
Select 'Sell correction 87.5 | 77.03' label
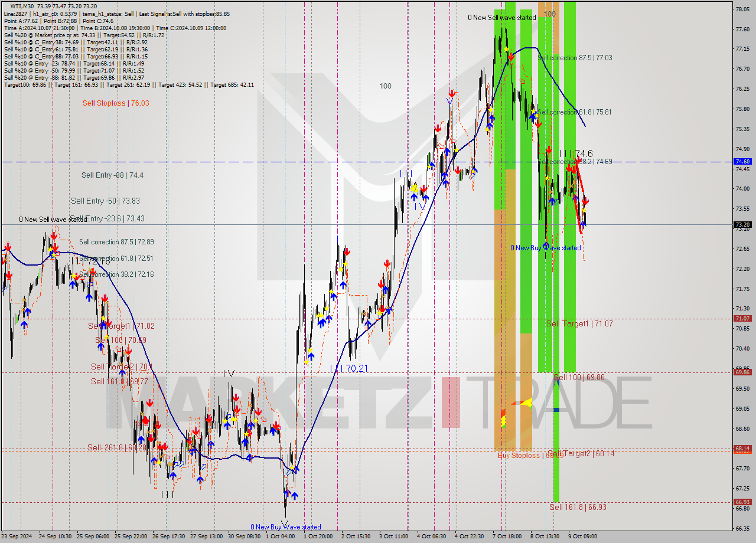pyautogui.click(x=575, y=58)
